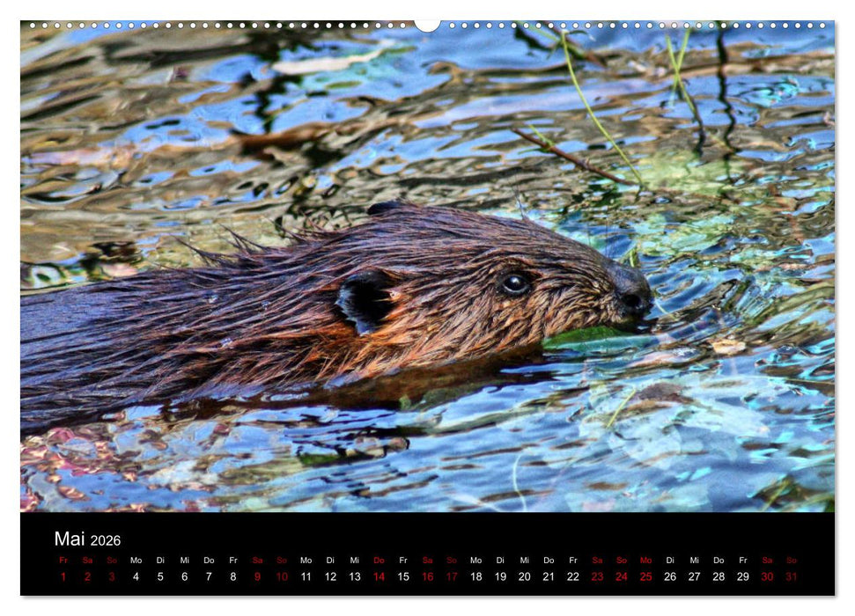855x616 pixels.
Task: Select the red Saturday date 2
Action: pos(86,576)
